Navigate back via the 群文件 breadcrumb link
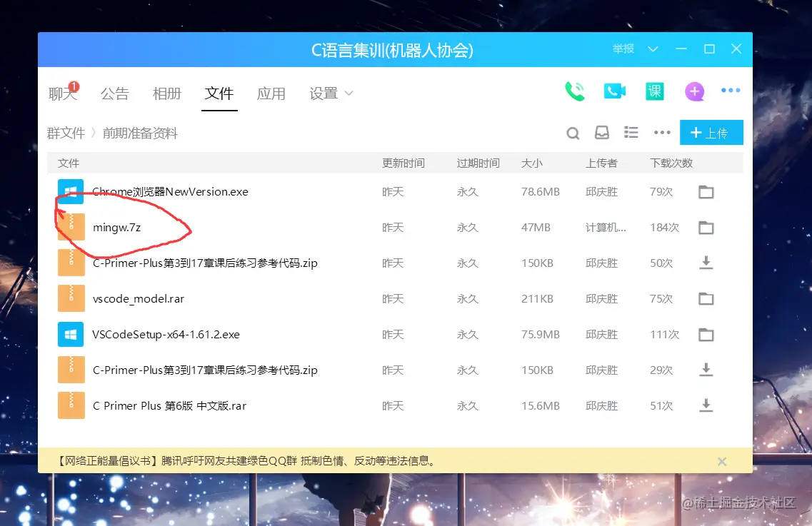The width and height of the screenshot is (812, 526). pyautogui.click(x=66, y=133)
